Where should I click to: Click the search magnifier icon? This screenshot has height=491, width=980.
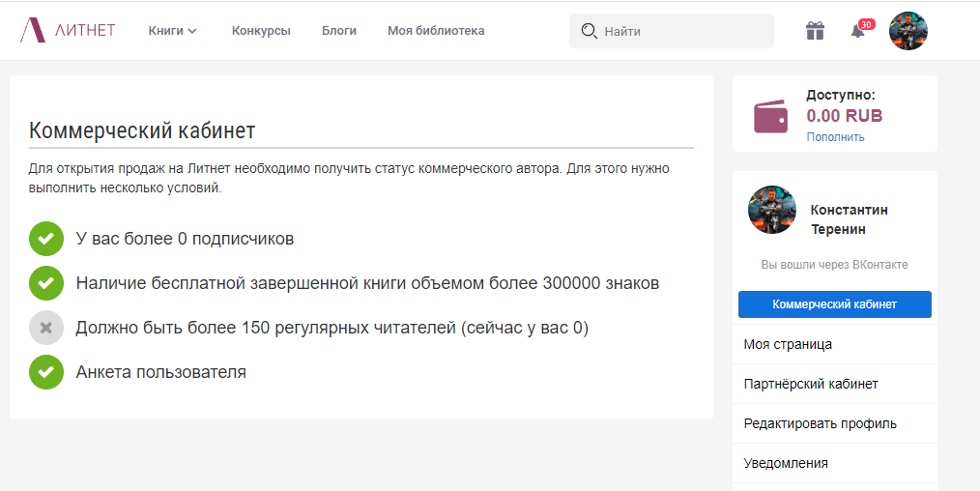[x=589, y=31]
